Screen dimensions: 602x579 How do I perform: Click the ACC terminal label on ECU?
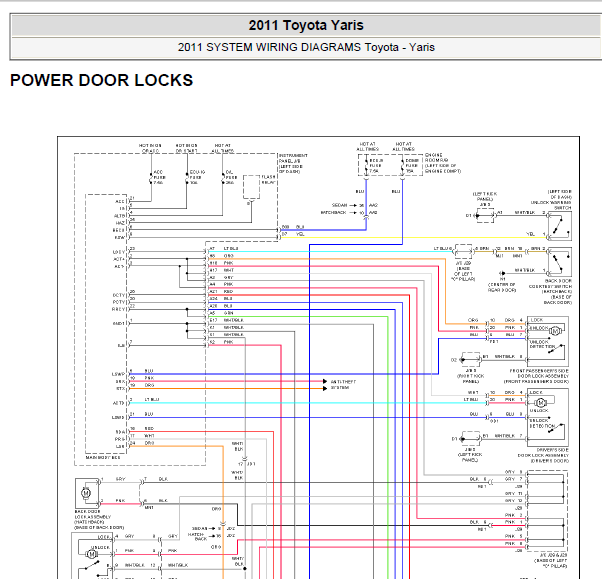[120, 201]
